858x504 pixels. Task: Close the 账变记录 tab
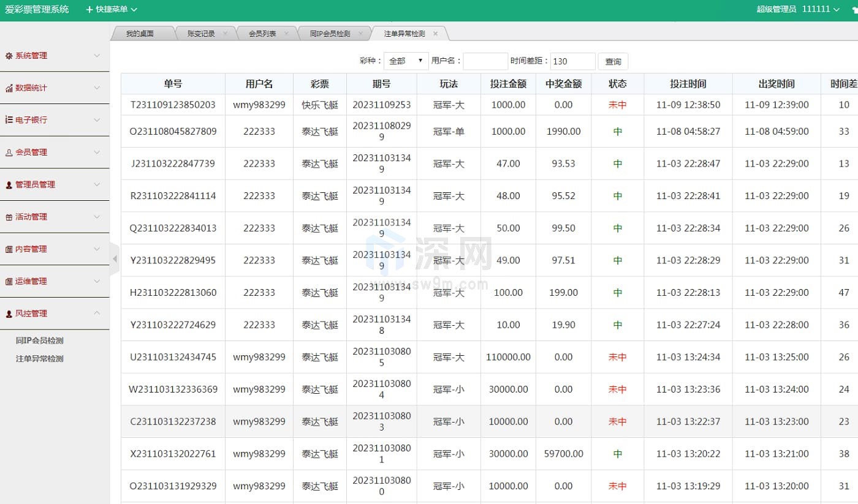click(x=226, y=34)
